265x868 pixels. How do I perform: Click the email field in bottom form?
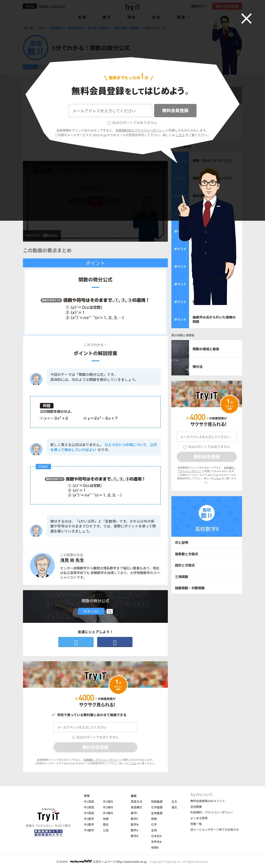pyautogui.click(x=95, y=727)
